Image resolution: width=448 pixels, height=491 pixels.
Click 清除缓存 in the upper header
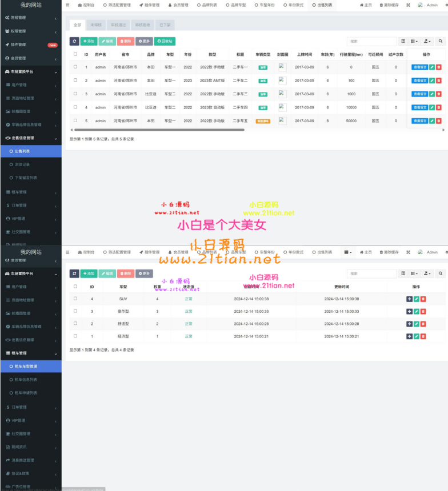pos(389,5)
